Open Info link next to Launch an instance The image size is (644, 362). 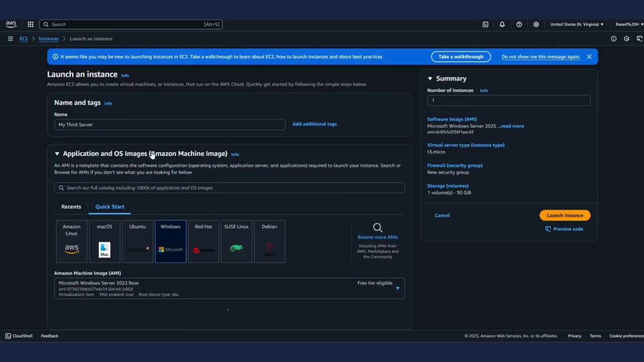125,75
